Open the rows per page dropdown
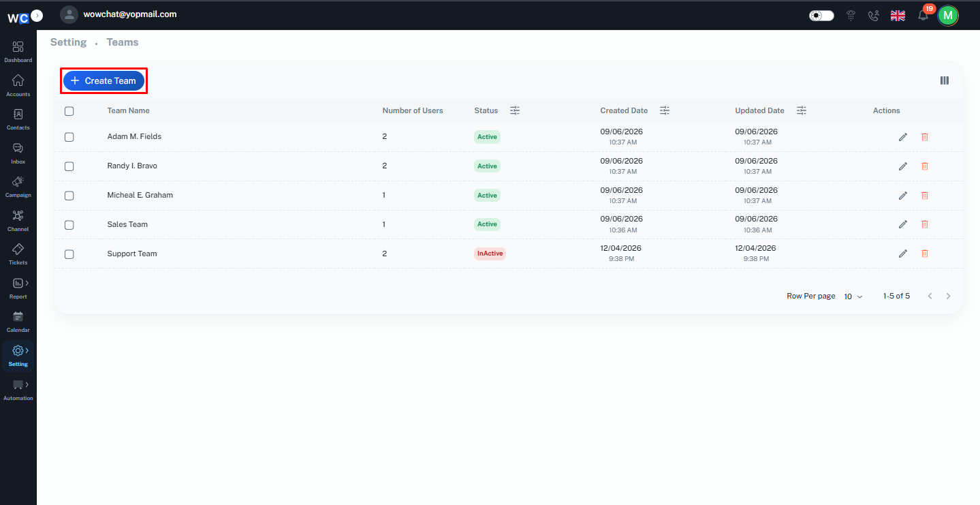This screenshot has width=980, height=505. tap(853, 296)
